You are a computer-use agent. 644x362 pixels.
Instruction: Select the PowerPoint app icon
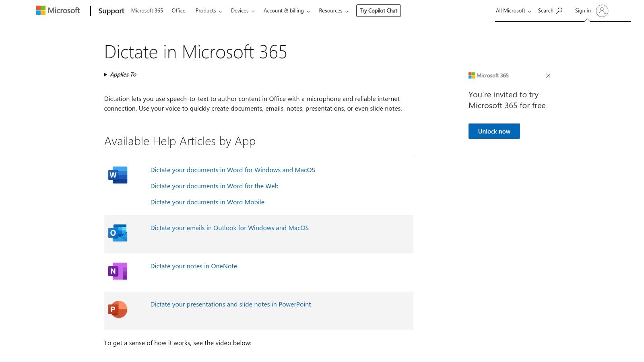coord(117,309)
